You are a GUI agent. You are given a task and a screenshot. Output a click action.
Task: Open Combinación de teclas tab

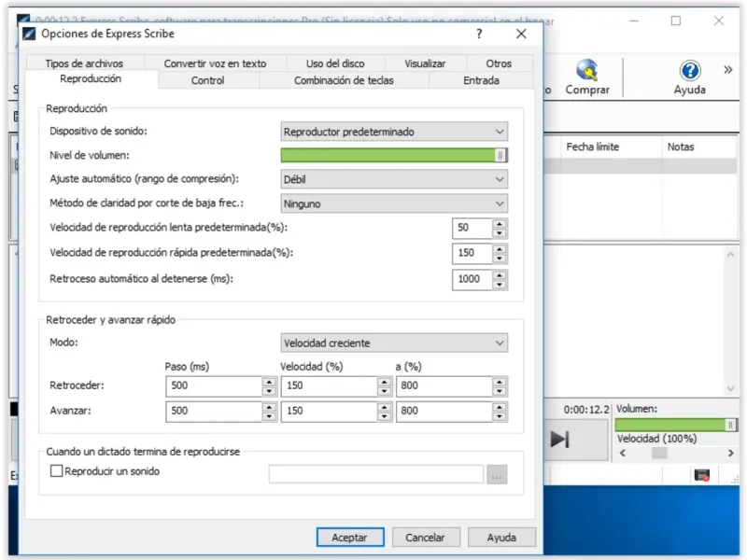(x=344, y=80)
